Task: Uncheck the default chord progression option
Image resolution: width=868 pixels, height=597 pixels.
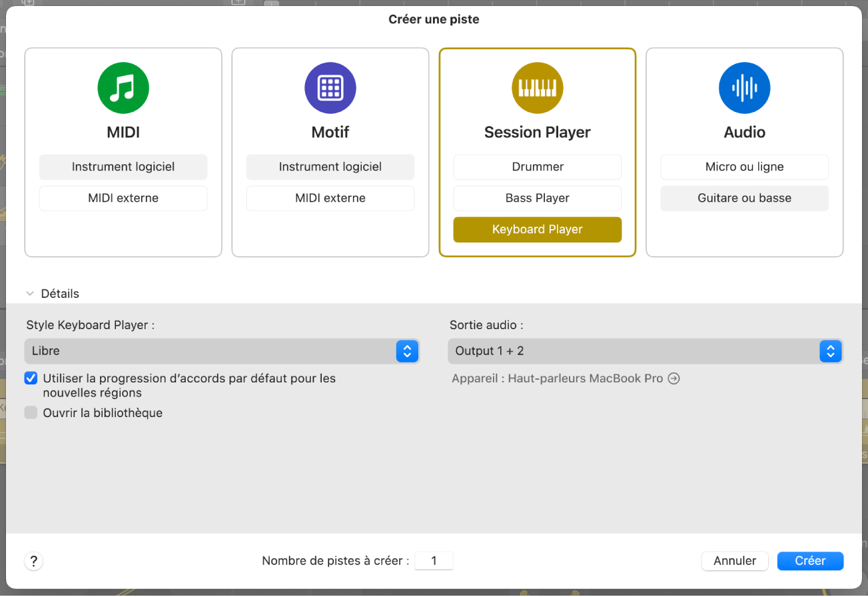Action: coord(31,378)
